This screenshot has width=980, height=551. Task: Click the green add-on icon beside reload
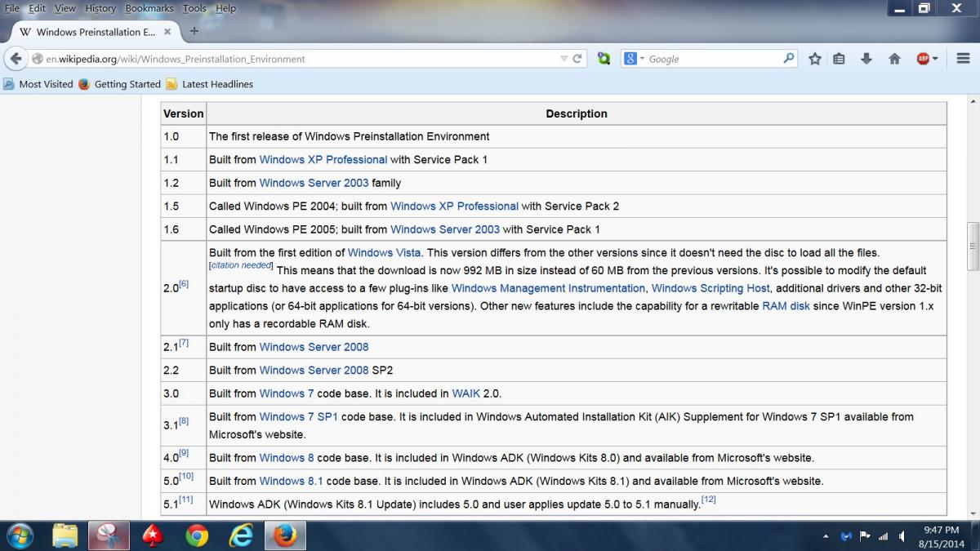click(604, 59)
